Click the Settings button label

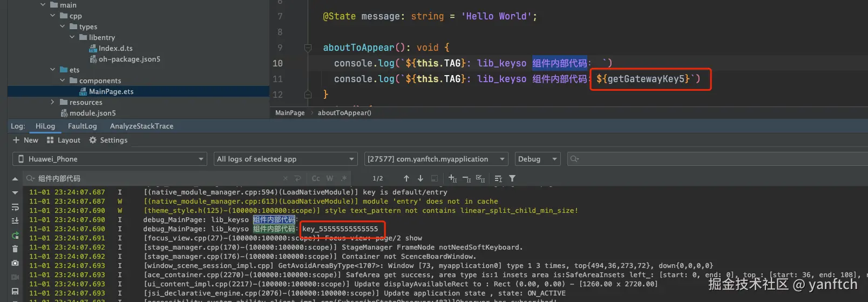coord(114,140)
